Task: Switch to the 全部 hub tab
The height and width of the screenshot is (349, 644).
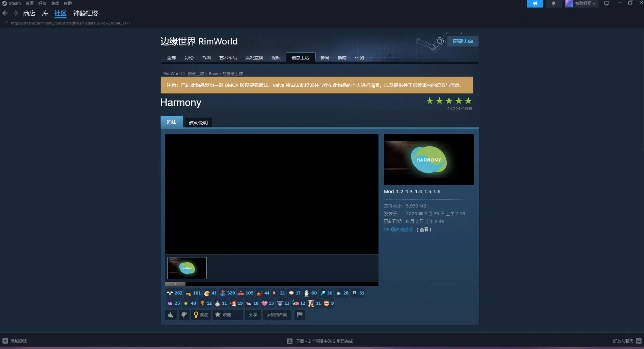Action: (x=171, y=58)
